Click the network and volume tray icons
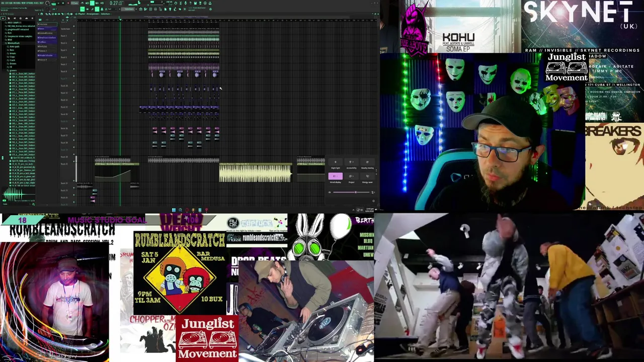 [x=360, y=210]
